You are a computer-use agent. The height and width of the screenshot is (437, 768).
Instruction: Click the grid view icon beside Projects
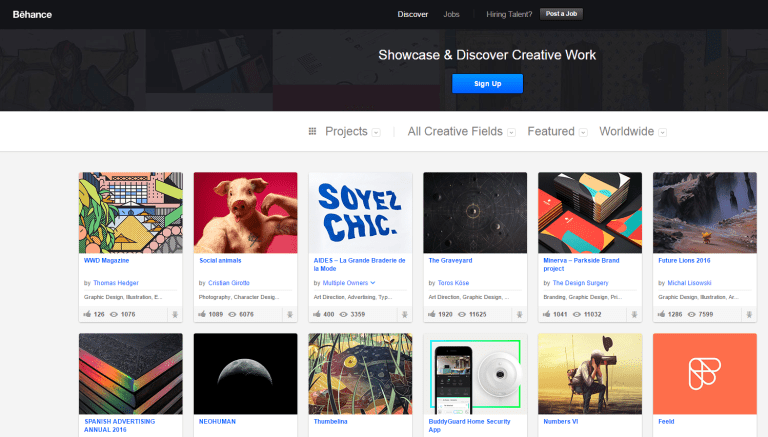click(312, 131)
